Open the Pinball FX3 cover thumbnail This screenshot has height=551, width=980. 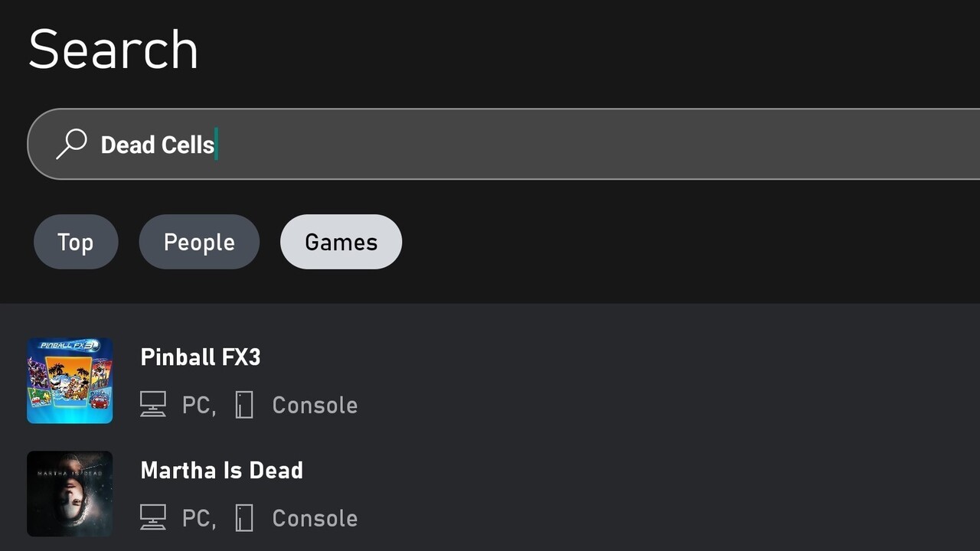point(70,380)
